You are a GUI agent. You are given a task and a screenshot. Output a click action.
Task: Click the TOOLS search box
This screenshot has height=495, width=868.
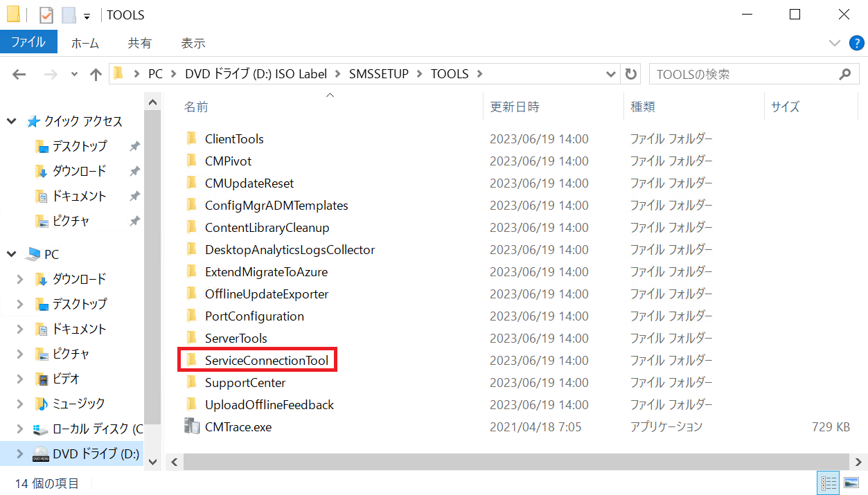tap(745, 74)
